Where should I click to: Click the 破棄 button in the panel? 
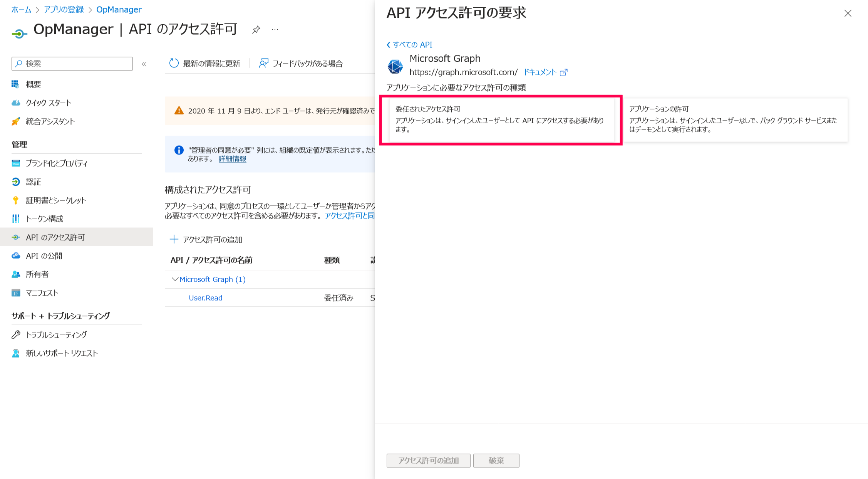click(x=496, y=460)
